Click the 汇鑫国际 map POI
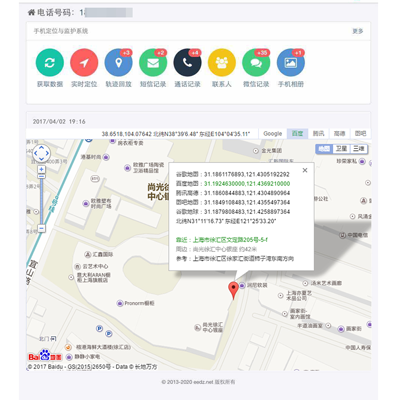The image size is (400, 400). click(x=99, y=254)
